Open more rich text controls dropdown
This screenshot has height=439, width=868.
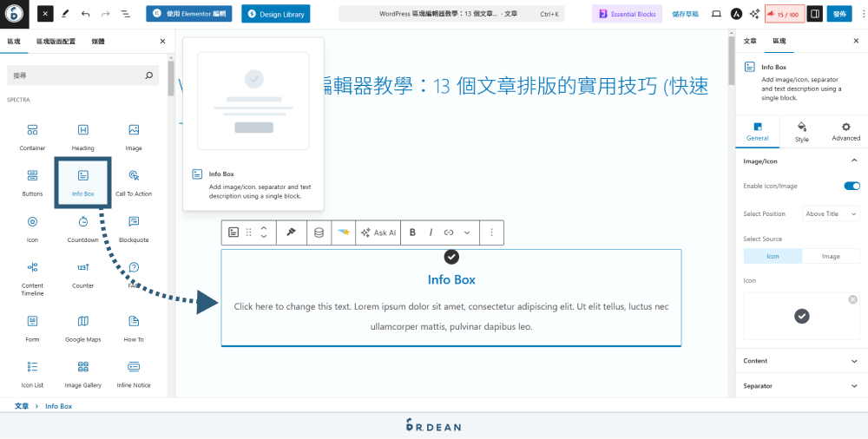pyautogui.click(x=467, y=233)
